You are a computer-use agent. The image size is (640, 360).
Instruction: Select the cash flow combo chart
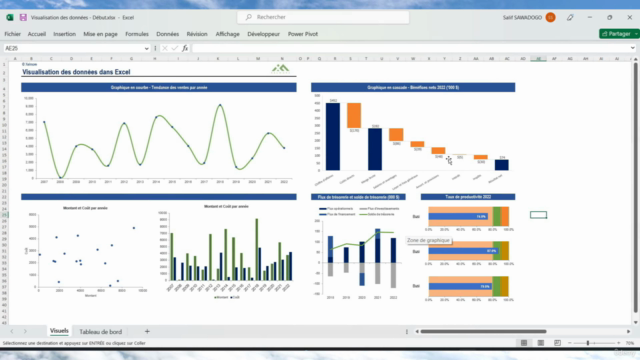point(358,252)
